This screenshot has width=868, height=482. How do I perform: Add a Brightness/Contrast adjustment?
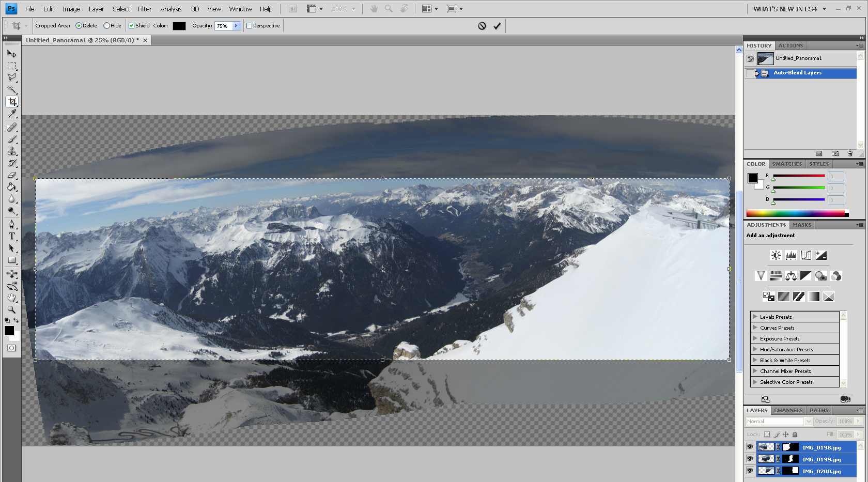click(776, 255)
